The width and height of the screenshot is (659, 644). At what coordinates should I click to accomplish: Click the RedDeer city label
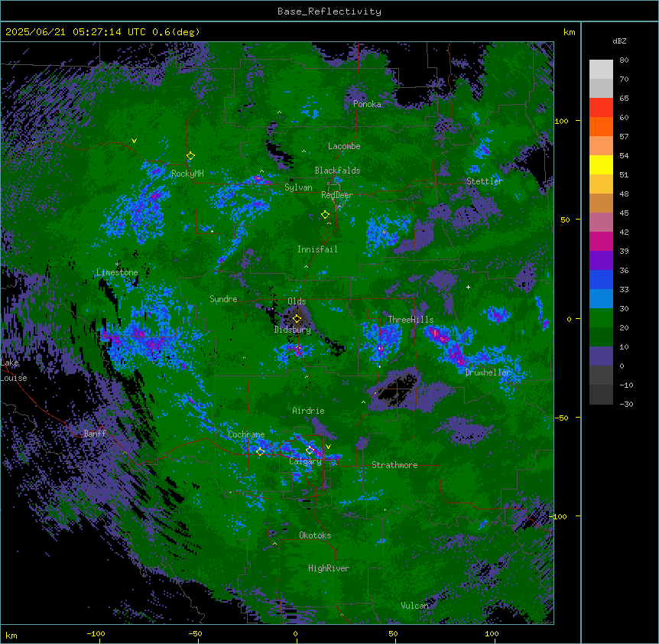337,195
